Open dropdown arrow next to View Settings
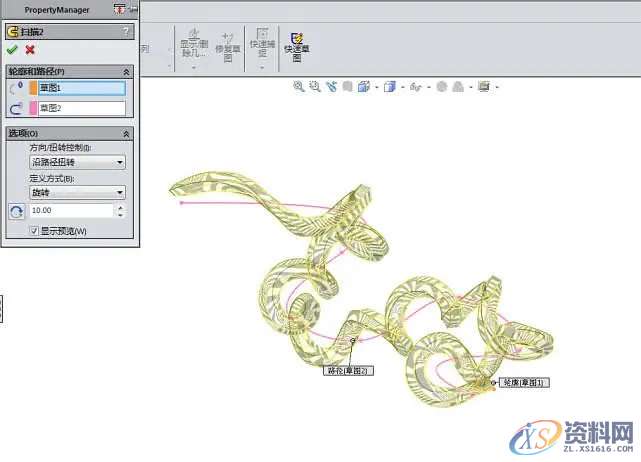Image resolution: width=641 pixels, height=462 pixels. [x=497, y=87]
